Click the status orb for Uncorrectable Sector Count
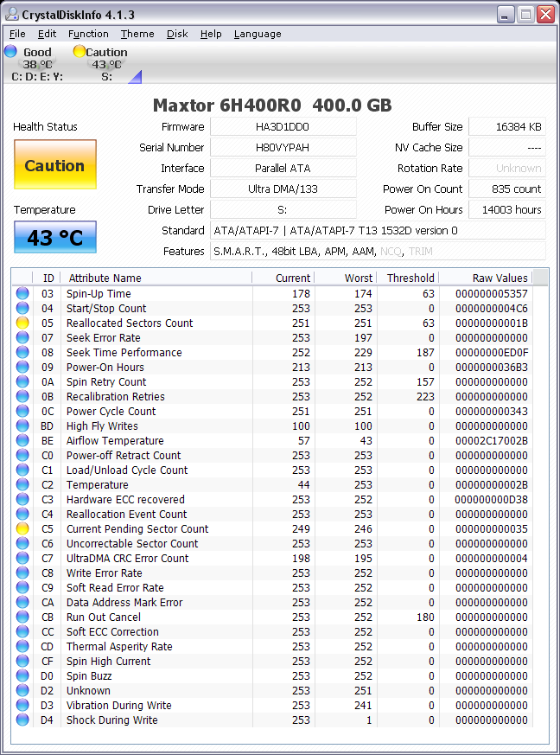This screenshot has height=755, width=560. click(22, 543)
